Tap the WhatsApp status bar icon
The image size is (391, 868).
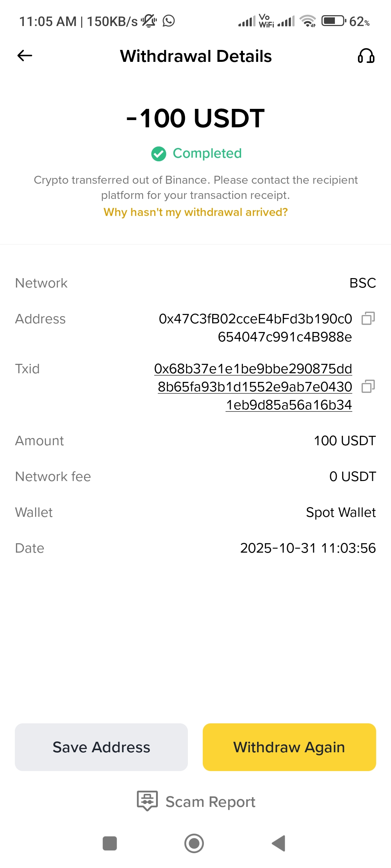[169, 21]
